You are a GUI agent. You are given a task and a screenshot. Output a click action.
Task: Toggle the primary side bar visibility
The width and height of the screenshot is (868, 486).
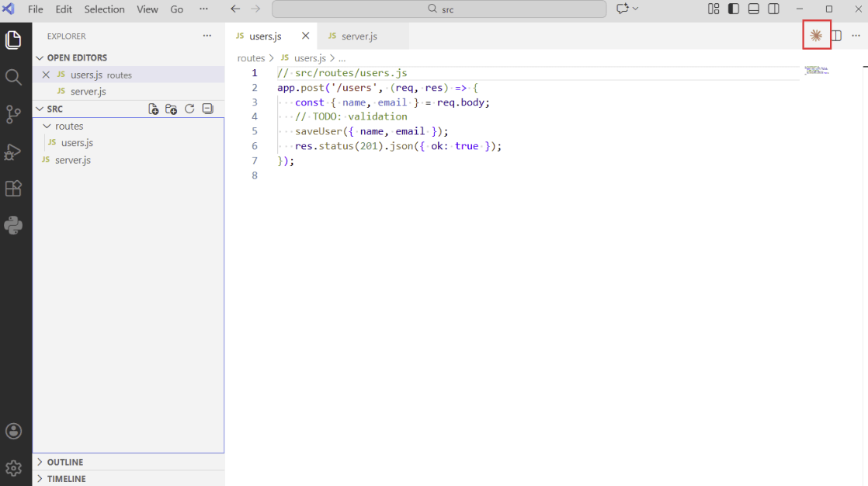point(733,9)
